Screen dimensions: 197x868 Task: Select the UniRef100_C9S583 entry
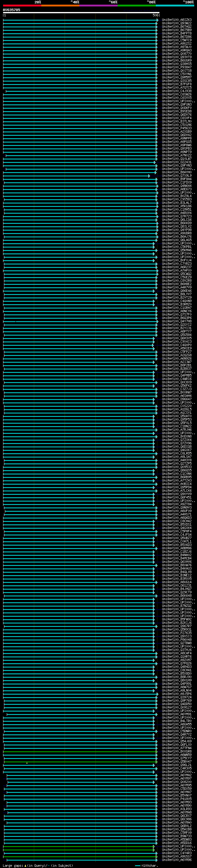177,200
